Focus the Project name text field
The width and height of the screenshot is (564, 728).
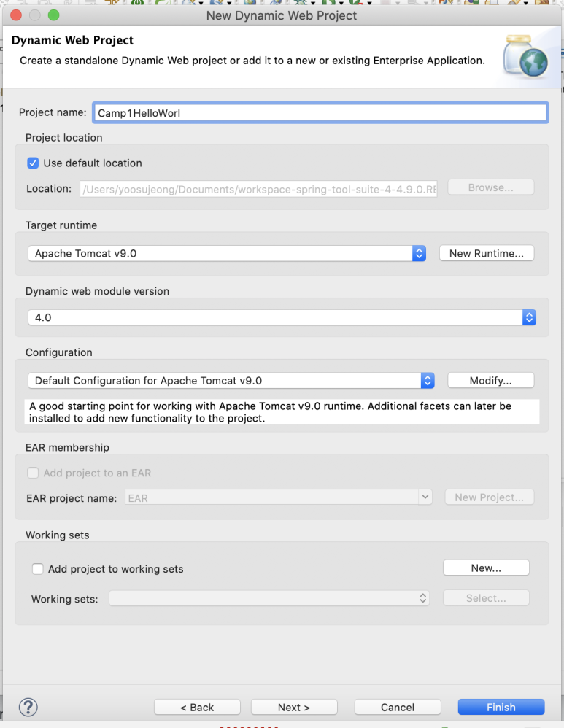tap(320, 113)
